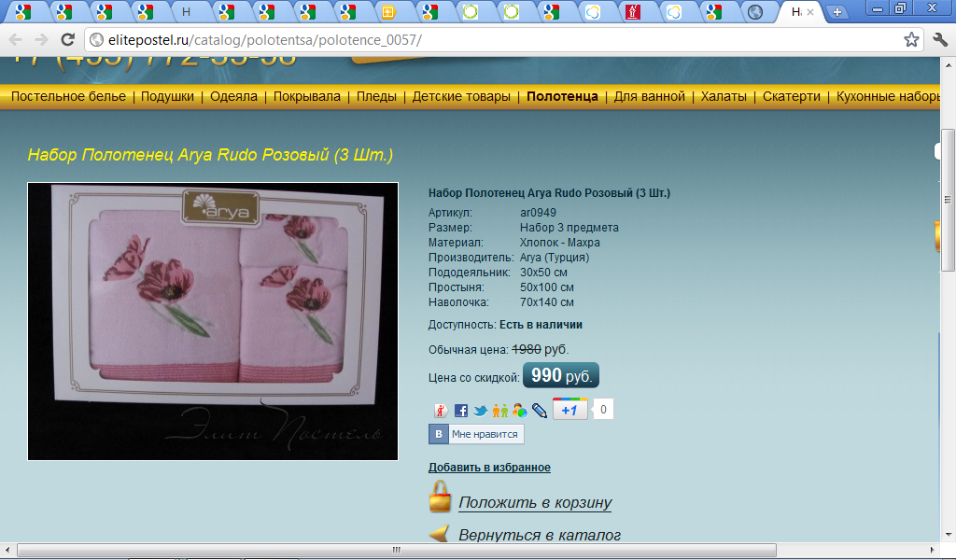Viewport: 956px width, 560px height.
Task: Go back with browser back arrow
Action: coord(16,39)
